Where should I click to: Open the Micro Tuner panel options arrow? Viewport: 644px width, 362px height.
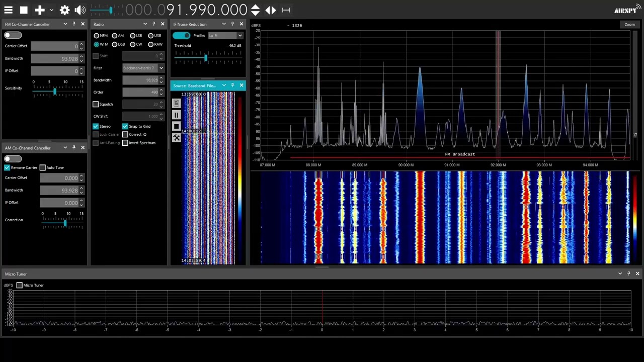tap(620, 274)
